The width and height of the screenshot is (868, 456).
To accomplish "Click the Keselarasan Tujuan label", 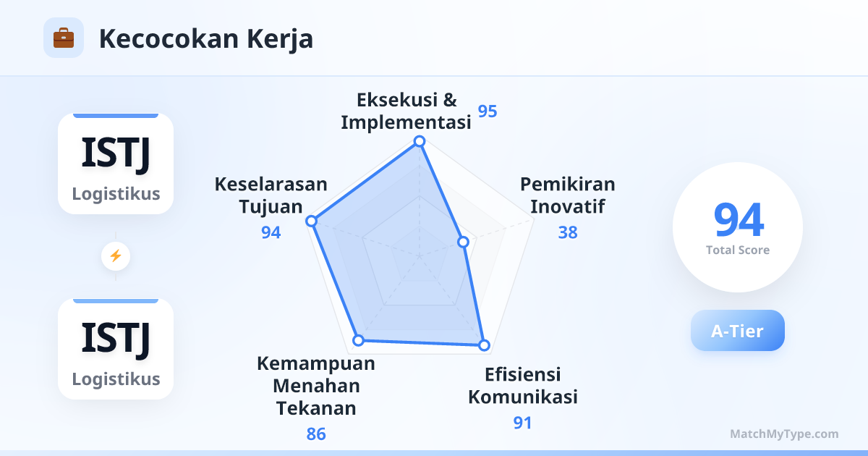I will click(x=271, y=195).
